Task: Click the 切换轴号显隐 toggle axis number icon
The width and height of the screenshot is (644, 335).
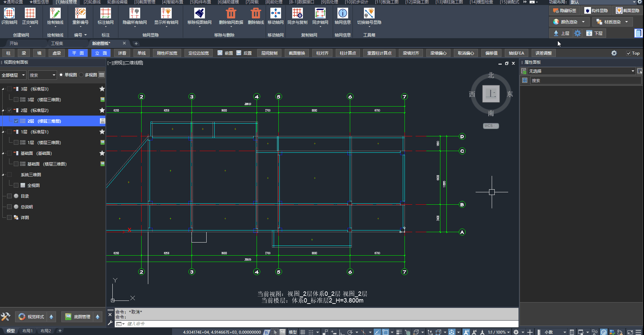Action: pos(369,13)
